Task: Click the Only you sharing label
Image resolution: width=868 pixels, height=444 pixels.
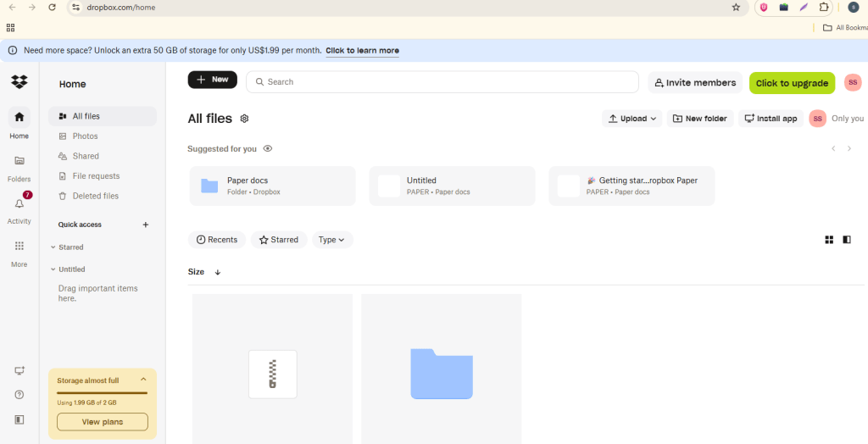Action: point(848,119)
